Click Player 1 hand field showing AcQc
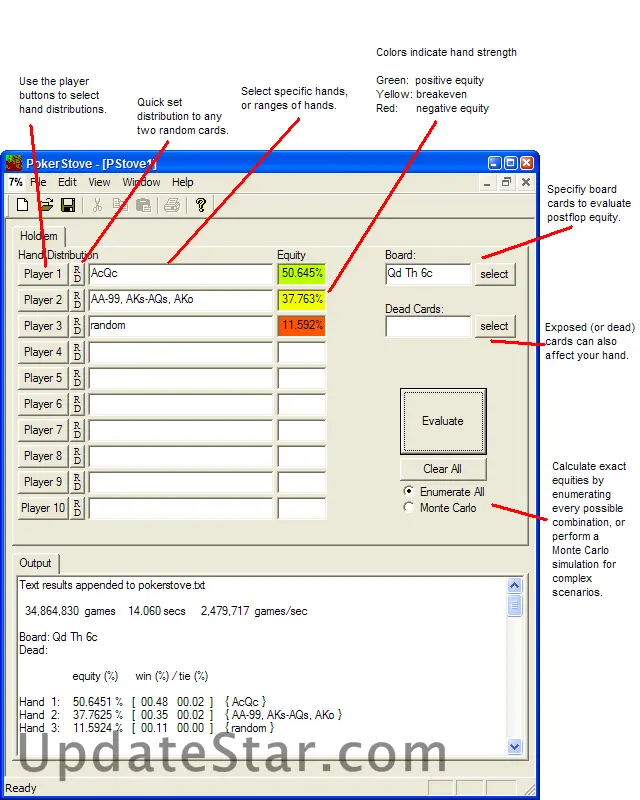Image resolution: width=640 pixels, height=800 pixels. pyautogui.click(x=181, y=273)
